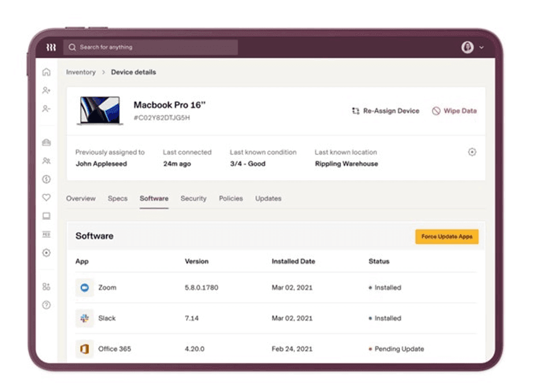Click the Installed status dot next to Zoom

[x=371, y=288]
